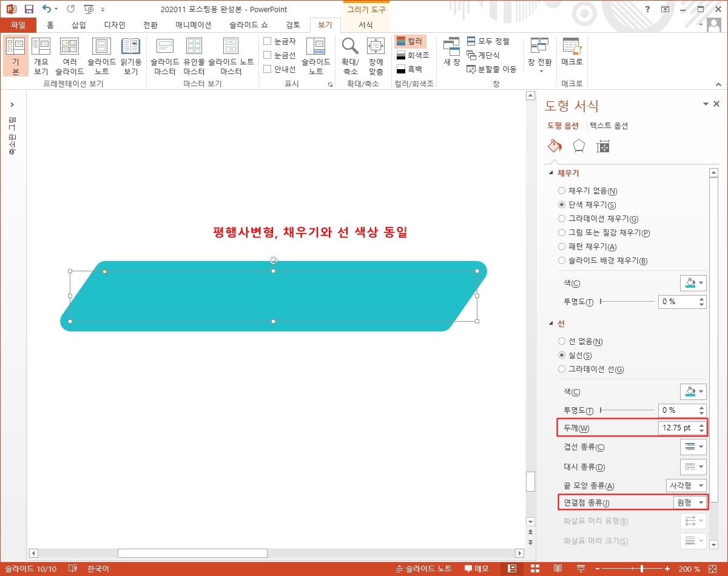
Task: Select 크기 및 속성 icon in format pane
Action: pyautogui.click(x=602, y=146)
